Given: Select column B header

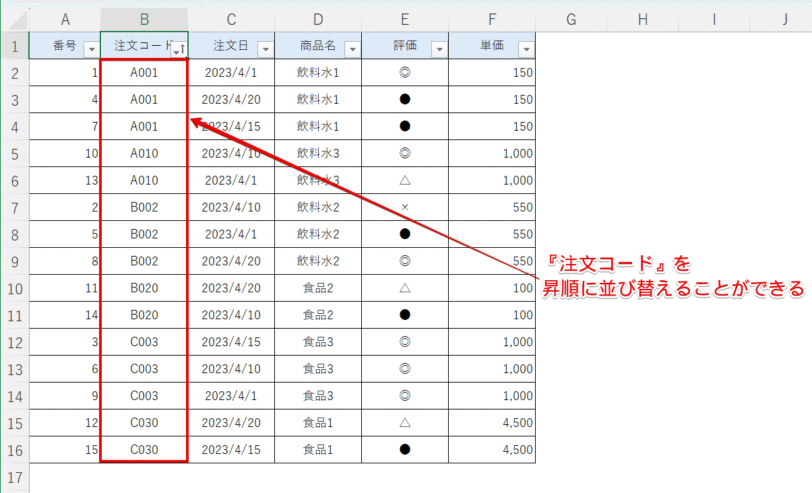Looking at the screenshot, I should [x=144, y=20].
